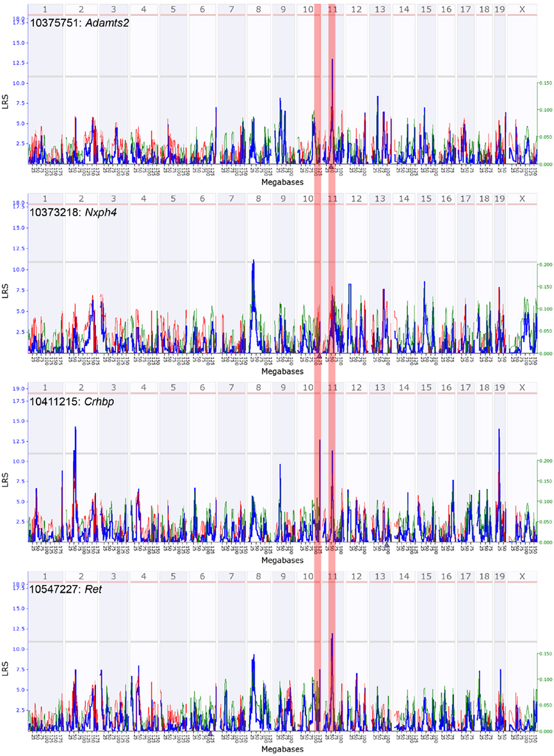
Task: Click the LRS axis label of Nxph4 plot
Action: coord(5,291)
